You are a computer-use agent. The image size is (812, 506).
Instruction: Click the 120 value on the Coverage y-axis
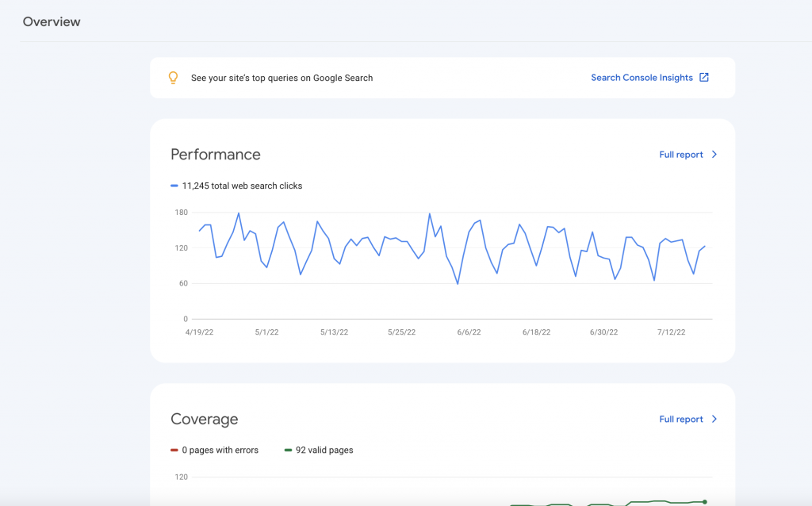[182, 477]
